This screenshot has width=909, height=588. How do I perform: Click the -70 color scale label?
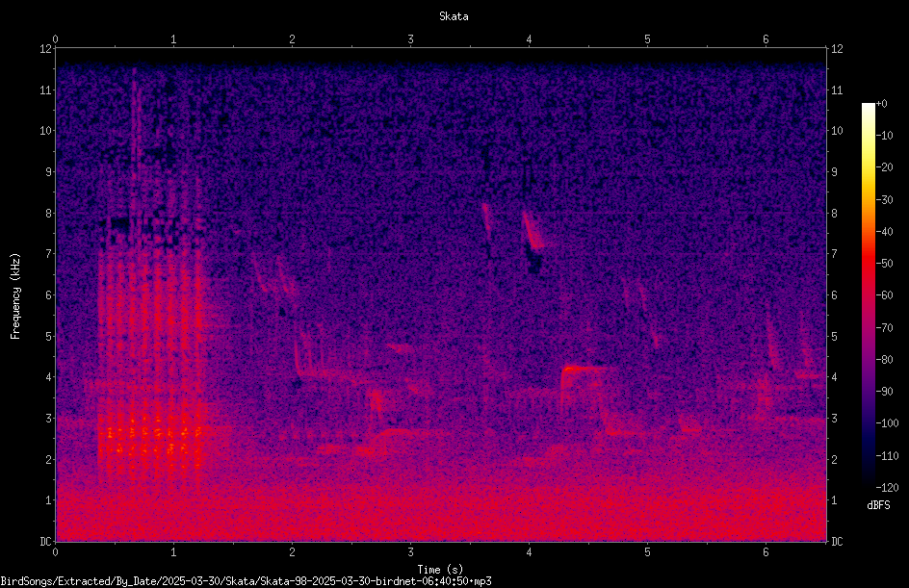[x=884, y=328]
